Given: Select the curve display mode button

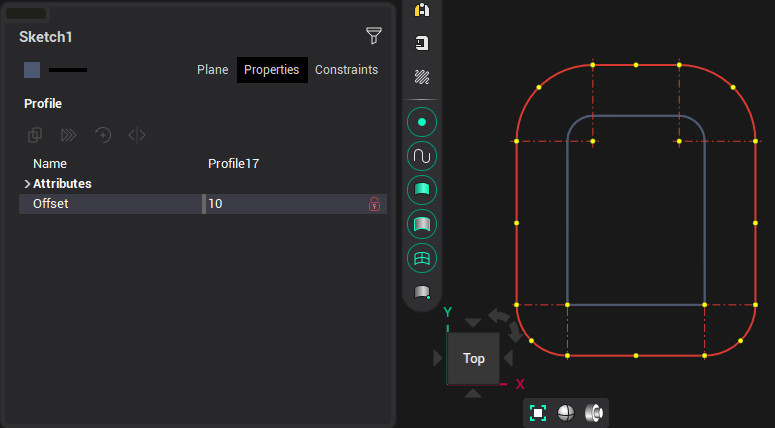Looking at the screenshot, I should click(422, 156).
